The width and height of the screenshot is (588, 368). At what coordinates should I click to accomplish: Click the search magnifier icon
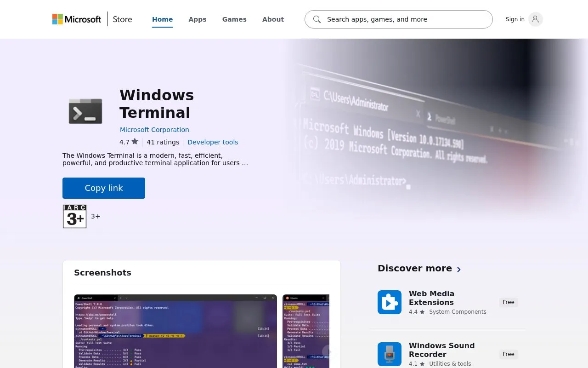[x=317, y=19]
